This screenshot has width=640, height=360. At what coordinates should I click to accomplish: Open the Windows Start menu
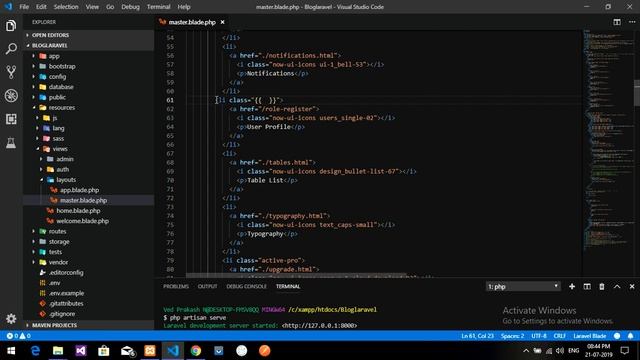click(x=11, y=351)
